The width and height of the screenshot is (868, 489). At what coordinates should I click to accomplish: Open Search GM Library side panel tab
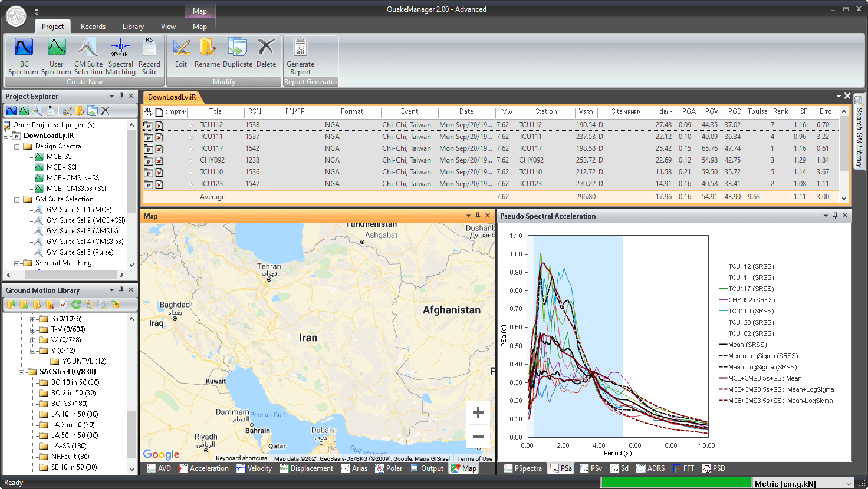click(859, 132)
